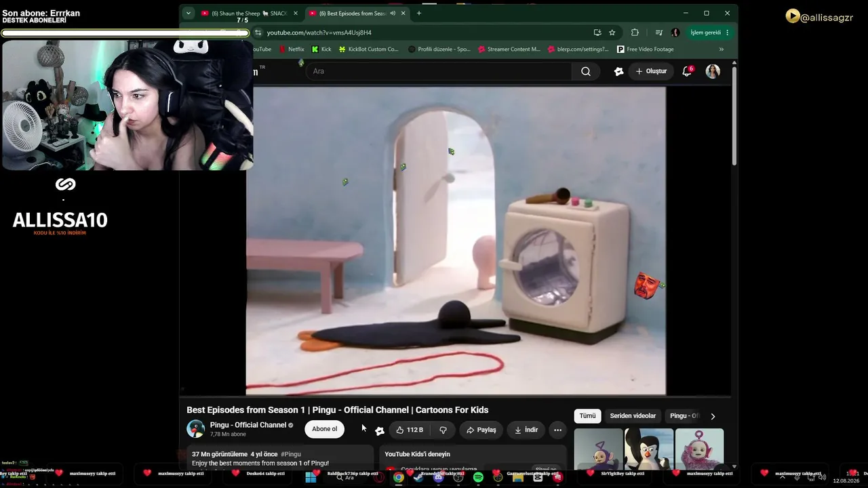Viewport: 868px width, 488px height.
Task: Mute the Best Episodes tab audio icon
Action: (x=393, y=14)
